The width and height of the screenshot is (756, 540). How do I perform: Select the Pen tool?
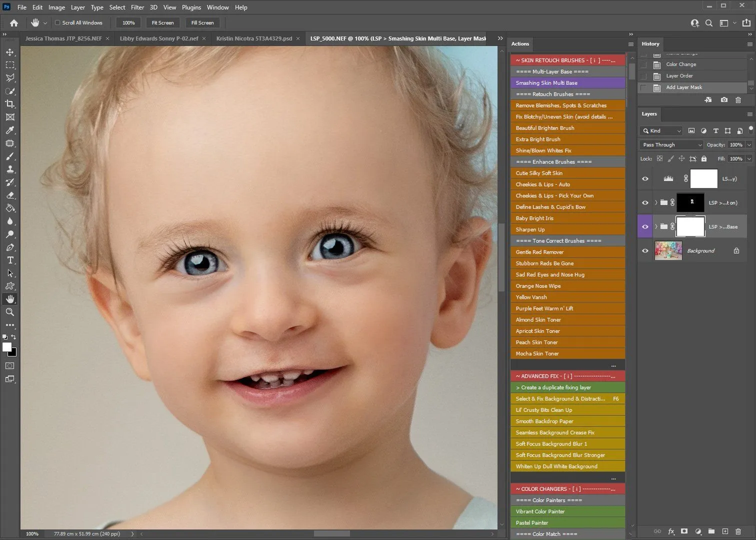(10, 247)
